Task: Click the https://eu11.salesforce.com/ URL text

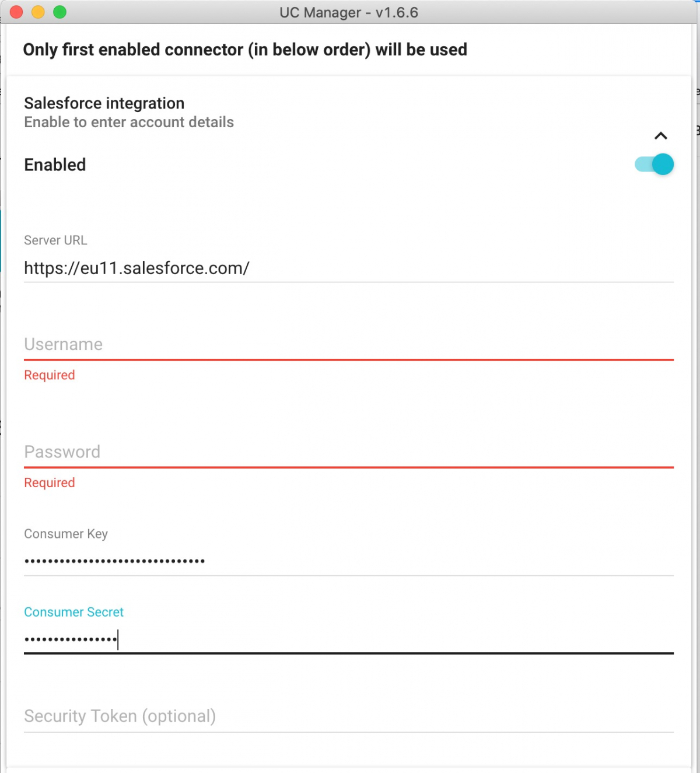Action: (136, 268)
